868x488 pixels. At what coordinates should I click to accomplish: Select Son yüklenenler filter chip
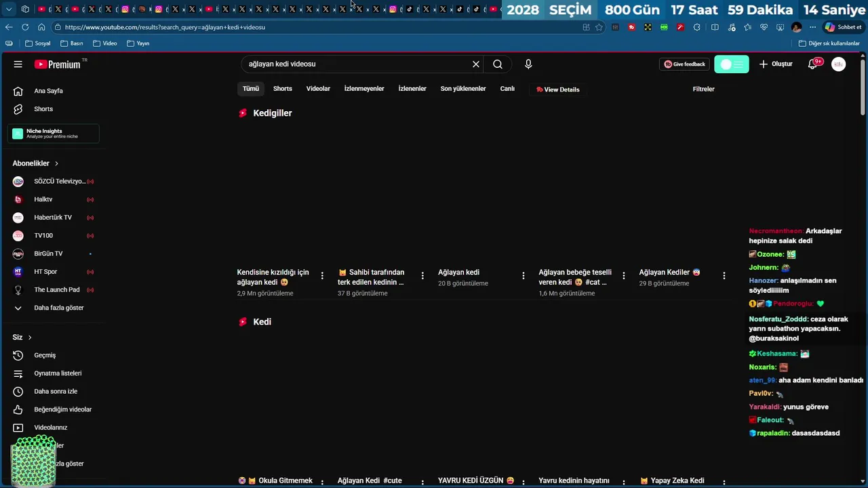(463, 89)
